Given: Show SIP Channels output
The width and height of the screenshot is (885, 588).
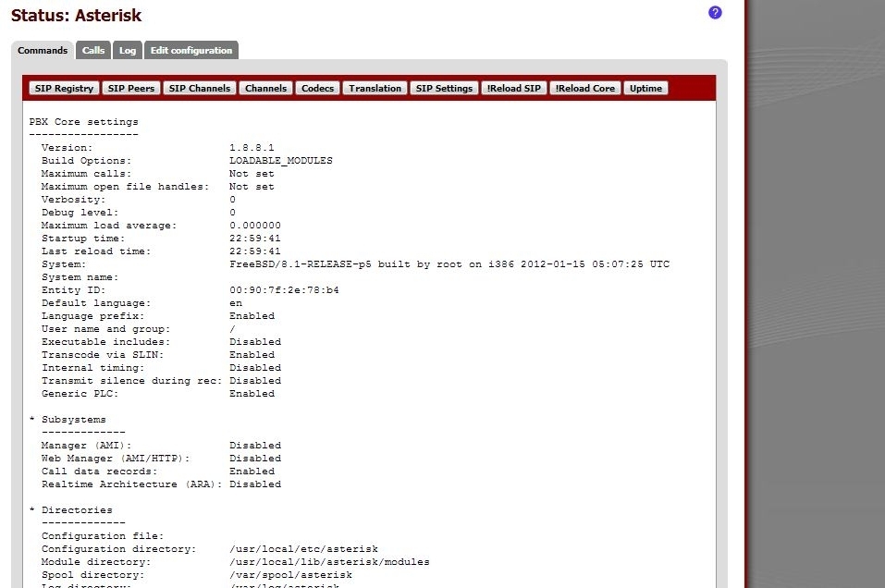Looking at the screenshot, I should coord(199,88).
